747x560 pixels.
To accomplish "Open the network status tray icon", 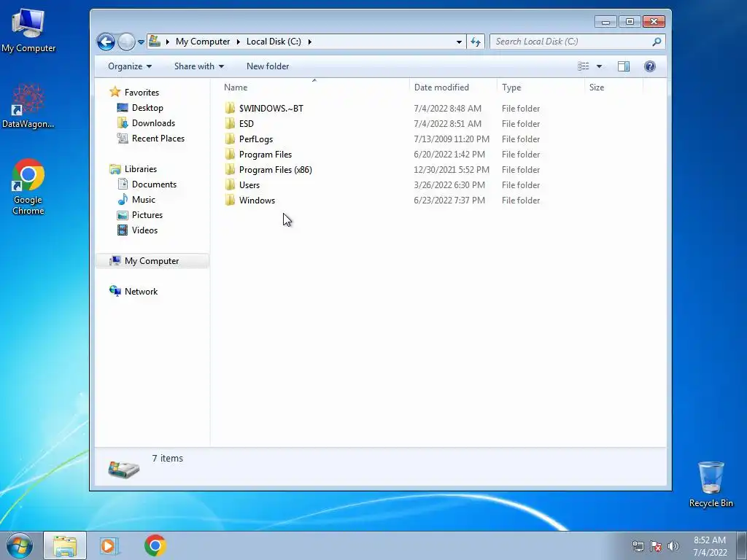I will pos(638,547).
